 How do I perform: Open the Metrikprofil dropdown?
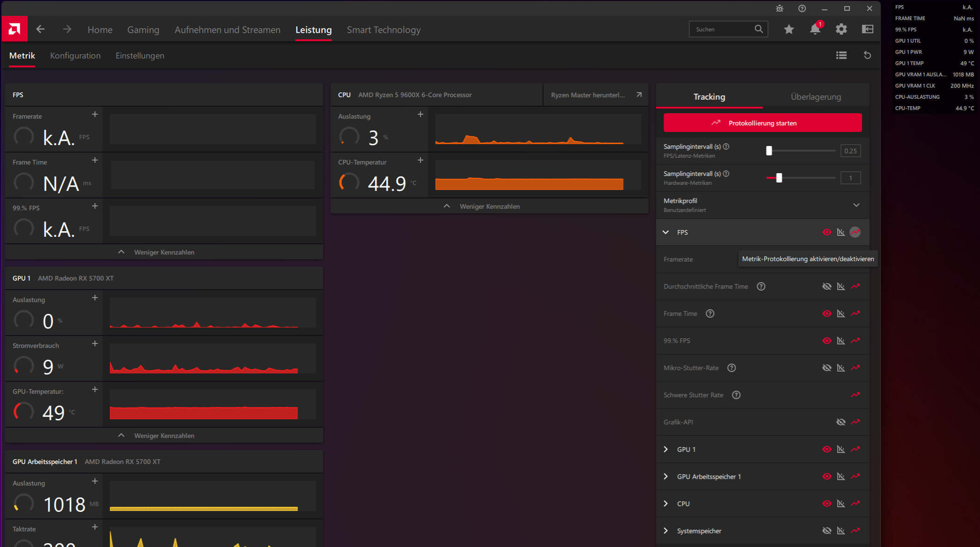[856, 205]
